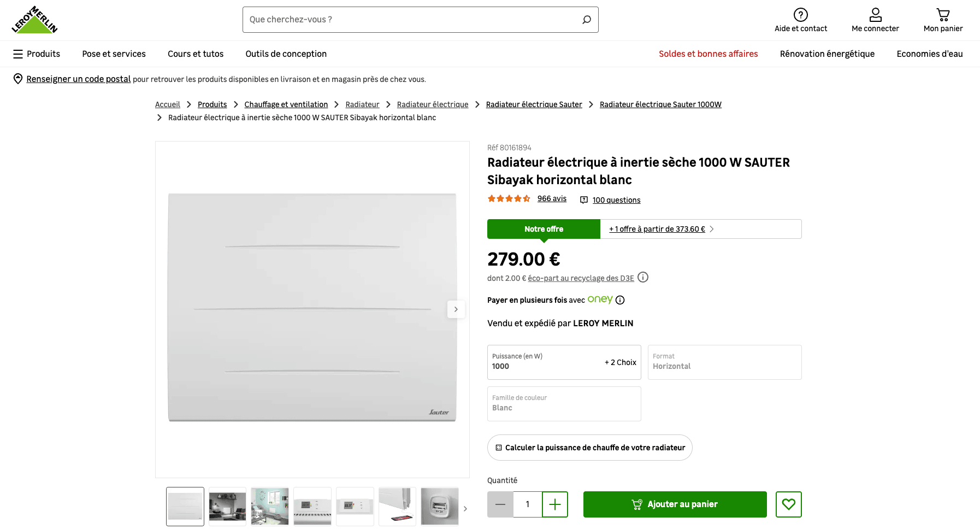Screen dimensions: 980x529
Task: Open Soldes et bonnes affaires menu
Action: pos(708,54)
